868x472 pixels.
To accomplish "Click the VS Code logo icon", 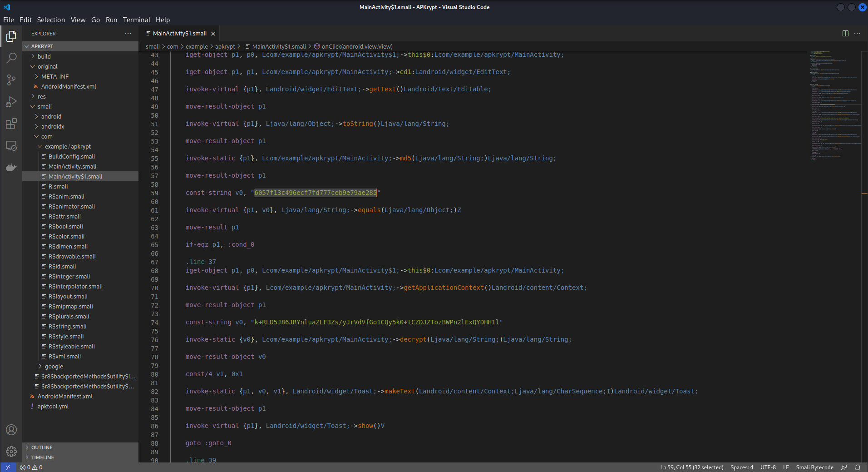I will (7, 7).
